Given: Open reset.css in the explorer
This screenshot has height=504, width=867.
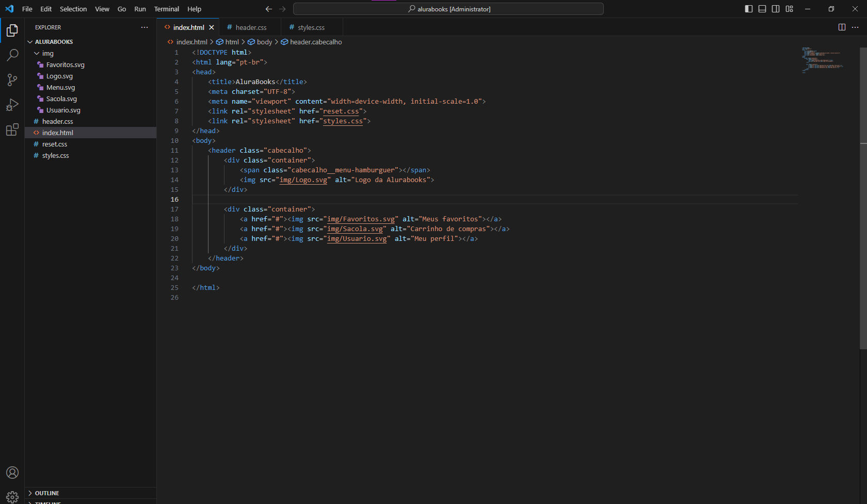Looking at the screenshot, I should pyautogui.click(x=91, y=144).
